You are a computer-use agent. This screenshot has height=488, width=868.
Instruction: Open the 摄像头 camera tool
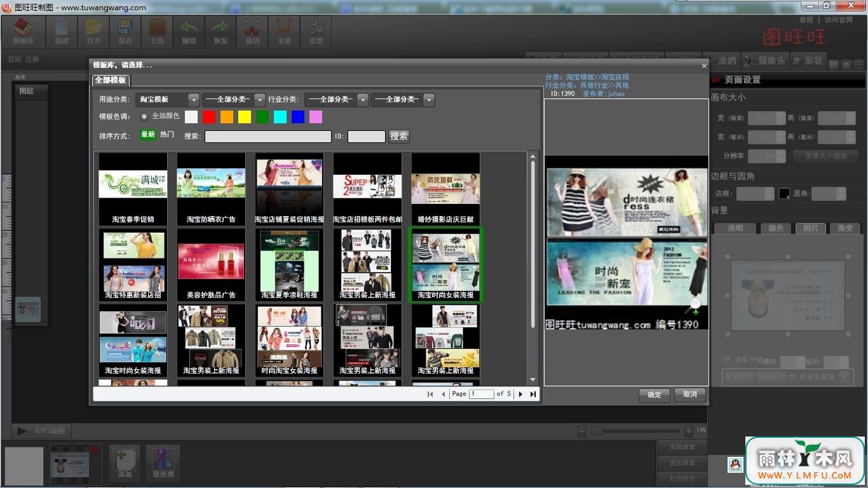764,60
